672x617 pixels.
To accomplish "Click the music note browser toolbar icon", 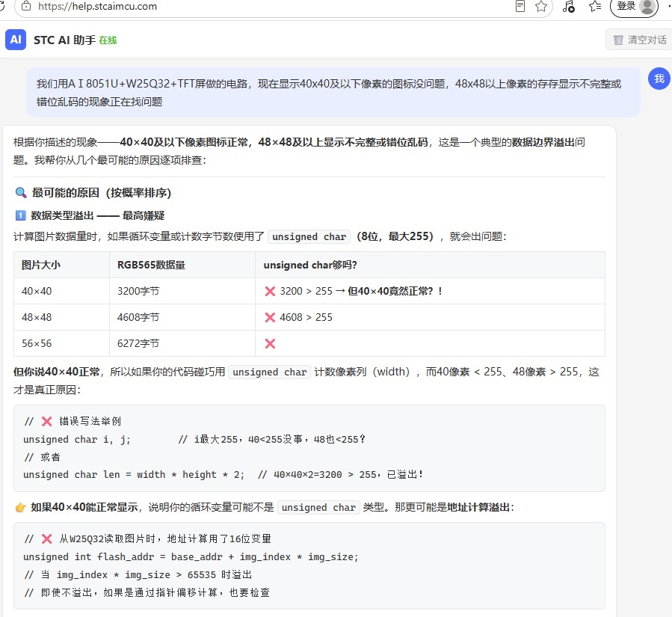I will [569, 6].
